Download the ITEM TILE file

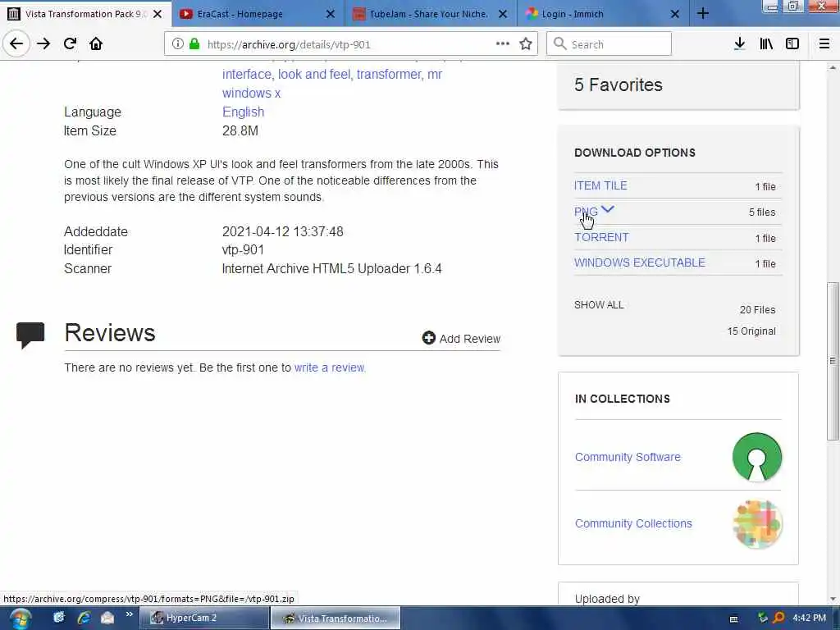point(600,185)
